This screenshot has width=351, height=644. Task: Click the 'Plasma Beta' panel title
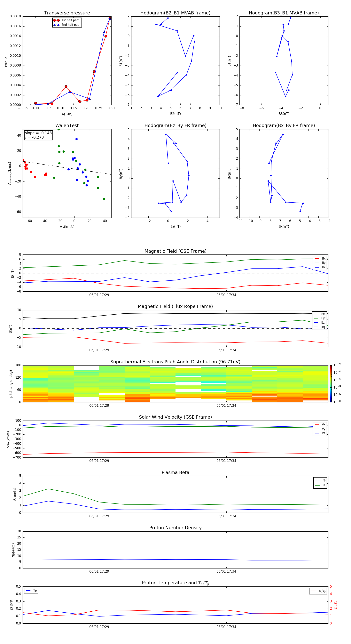point(175,473)
